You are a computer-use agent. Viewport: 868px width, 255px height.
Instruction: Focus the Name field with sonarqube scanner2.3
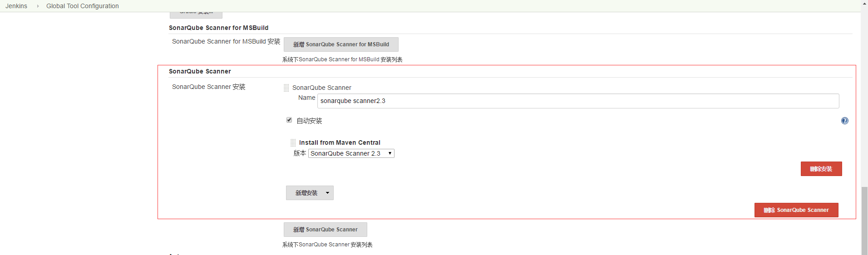[578, 101]
